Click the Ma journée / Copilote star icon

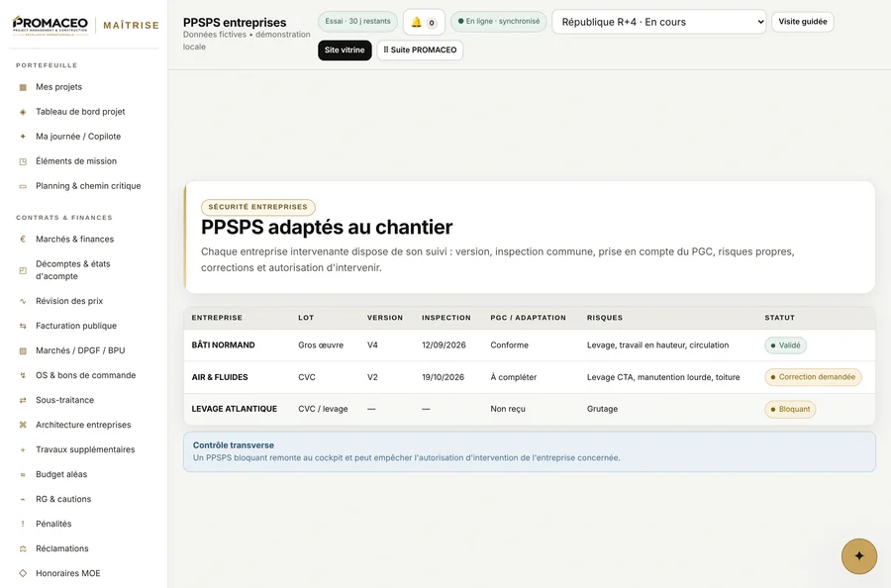tap(23, 137)
